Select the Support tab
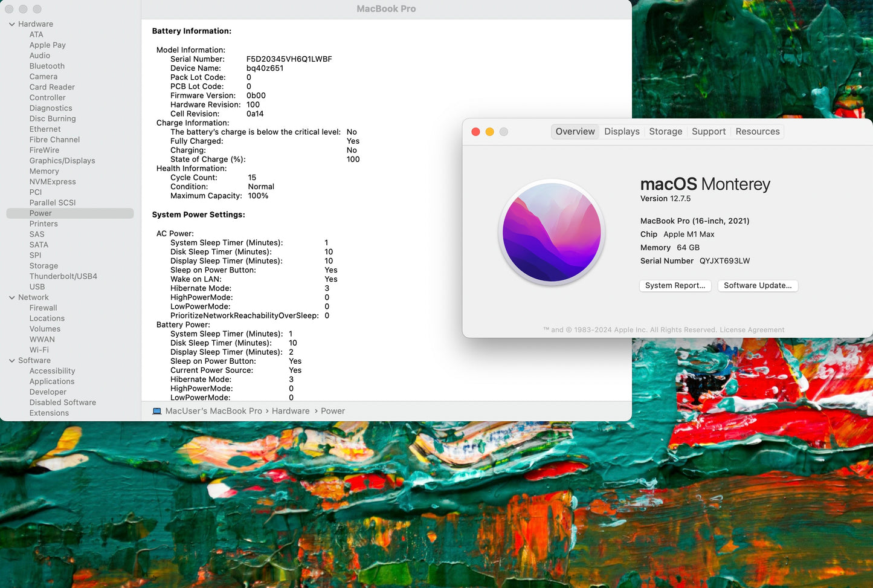The width and height of the screenshot is (873, 588). click(x=708, y=132)
